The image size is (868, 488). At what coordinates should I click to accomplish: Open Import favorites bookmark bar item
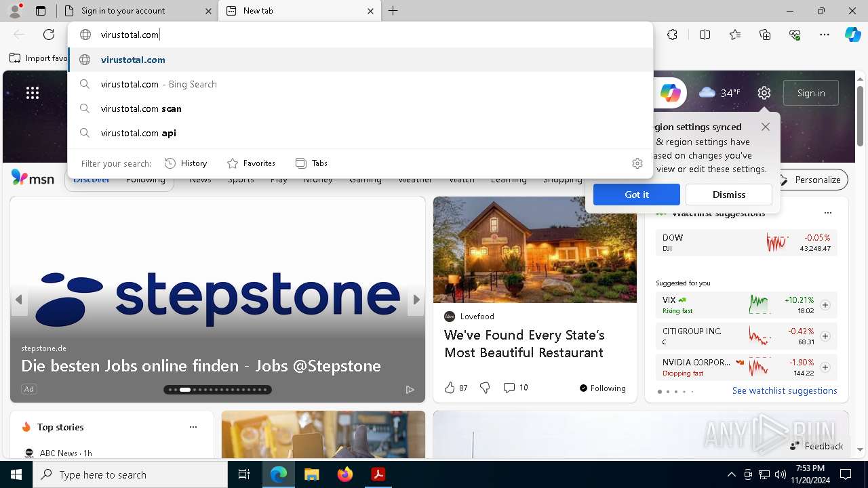39,58
